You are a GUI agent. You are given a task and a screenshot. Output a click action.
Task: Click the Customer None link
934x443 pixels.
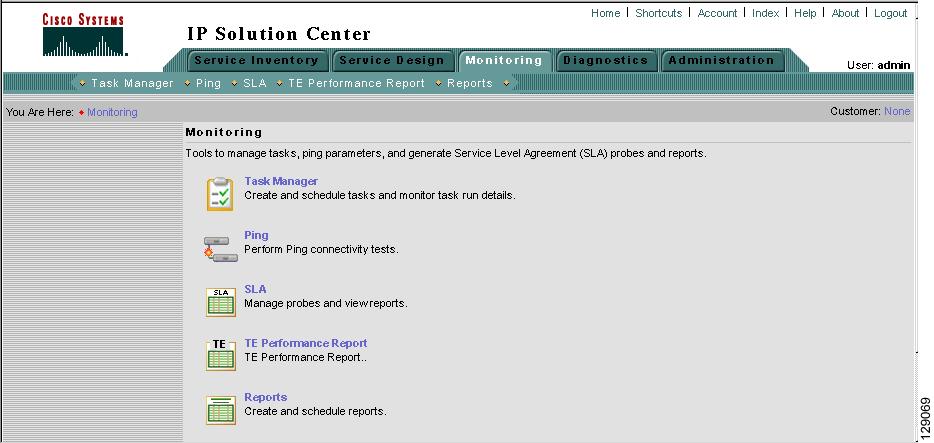897,111
